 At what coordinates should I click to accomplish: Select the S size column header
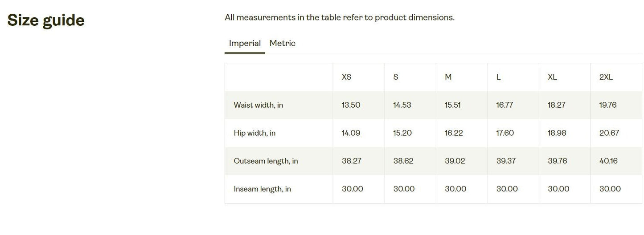(396, 77)
